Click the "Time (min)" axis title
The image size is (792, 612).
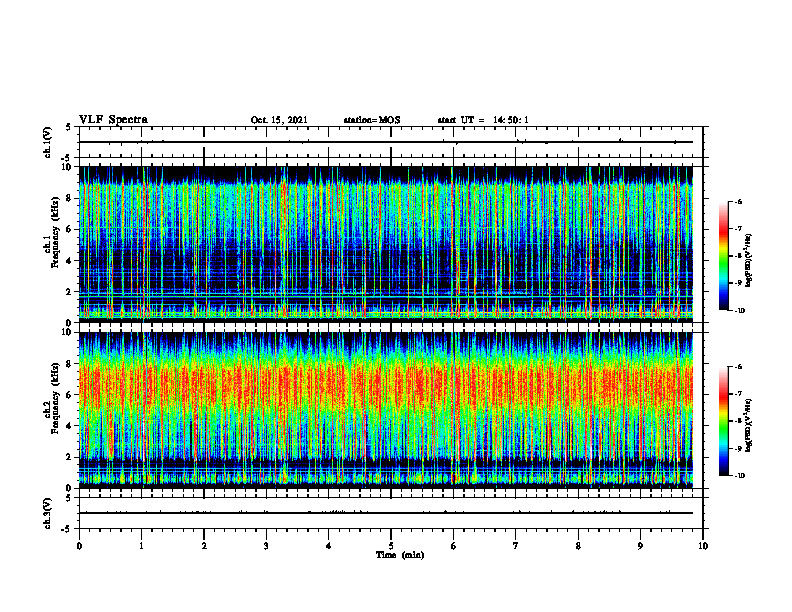tap(400, 555)
